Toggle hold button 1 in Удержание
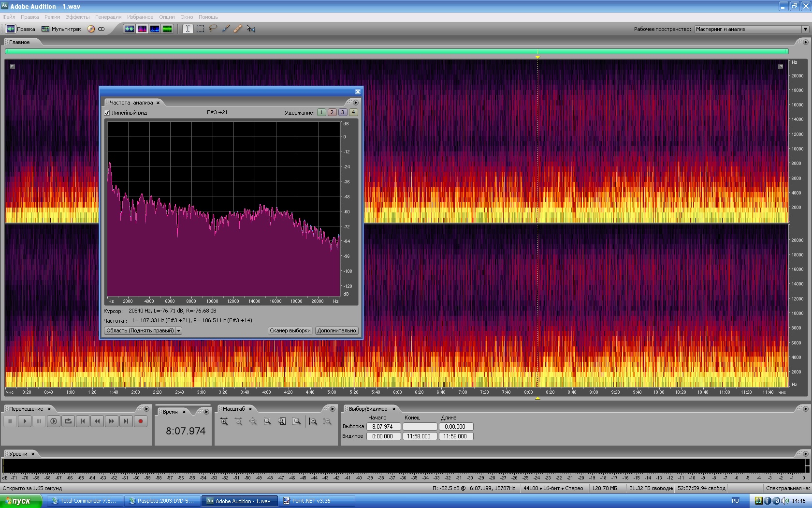This screenshot has height=508, width=812. pos(321,112)
